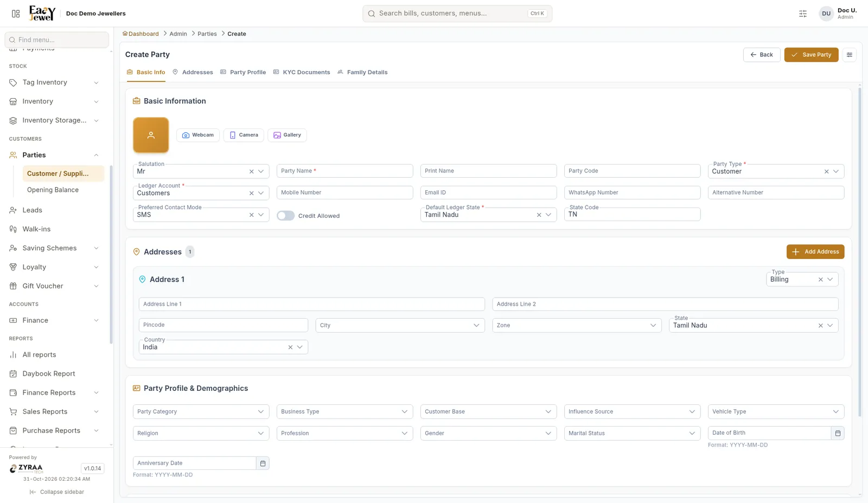Click the filter sliders icon in top bar
This screenshot has height=503, width=868.
[803, 14]
